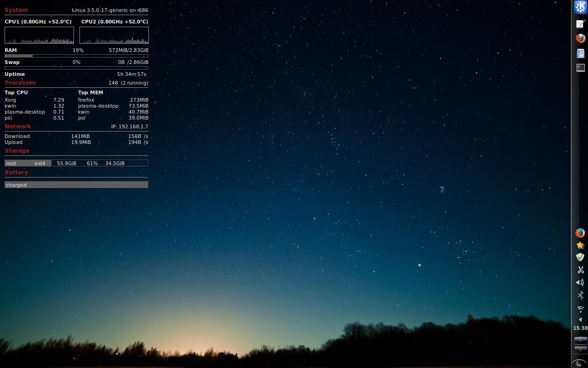Launch the text editor from the panel
The image size is (588, 368).
pos(581,24)
